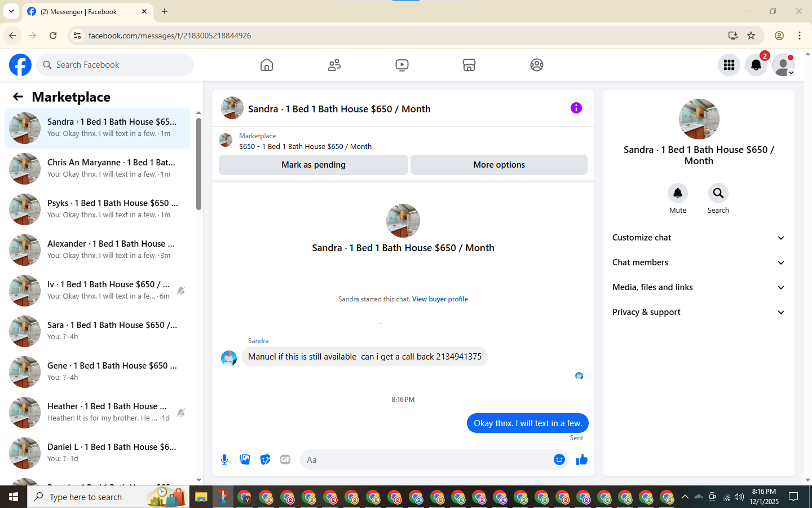812x508 pixels.
Task: Open the Facebook menu grid icon
Action: pos(729,65)
